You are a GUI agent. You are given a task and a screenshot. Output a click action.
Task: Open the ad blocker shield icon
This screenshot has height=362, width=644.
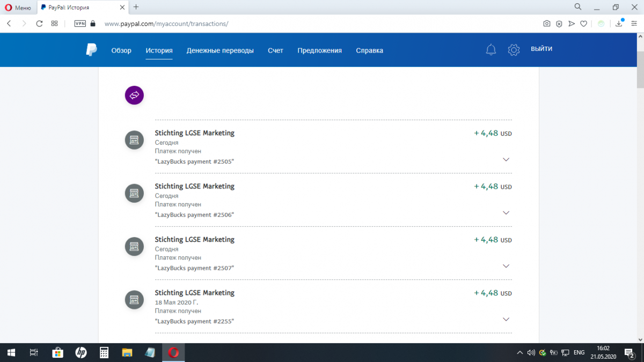(x=559, y=24)
